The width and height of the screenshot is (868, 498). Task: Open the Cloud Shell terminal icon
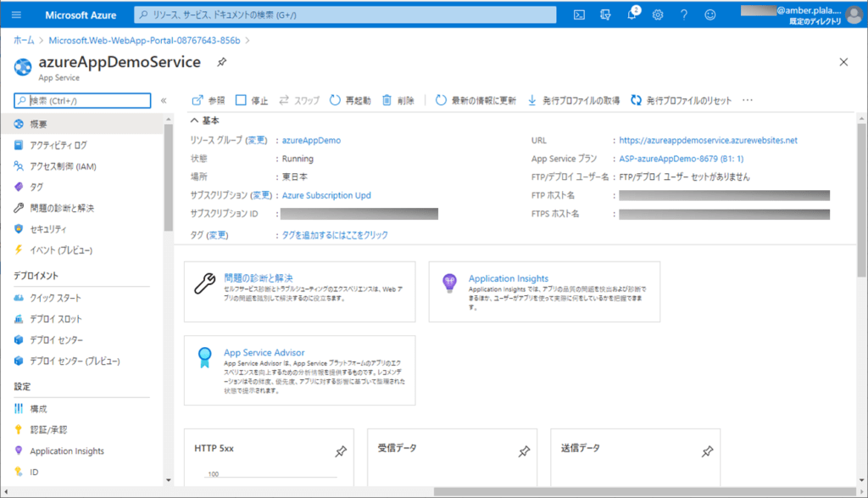(579, 14)
